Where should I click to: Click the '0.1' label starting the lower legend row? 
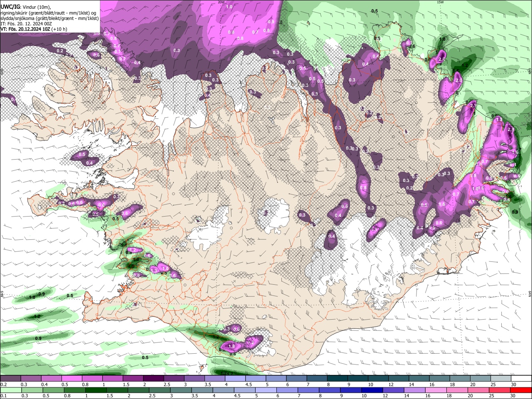coord(2,396)
